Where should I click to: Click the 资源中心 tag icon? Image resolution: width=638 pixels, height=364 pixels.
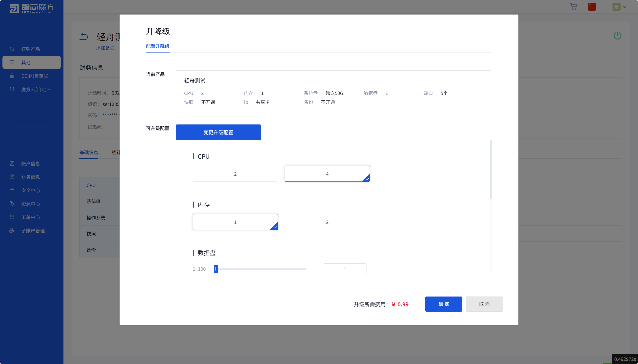12,204
